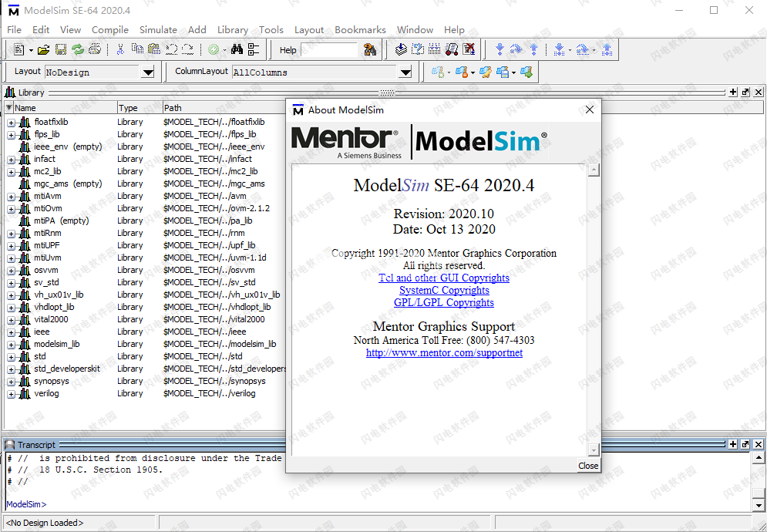
Task: Open the Layout NoDesign dropdown arrow
Action: click(x=148, y=72)
